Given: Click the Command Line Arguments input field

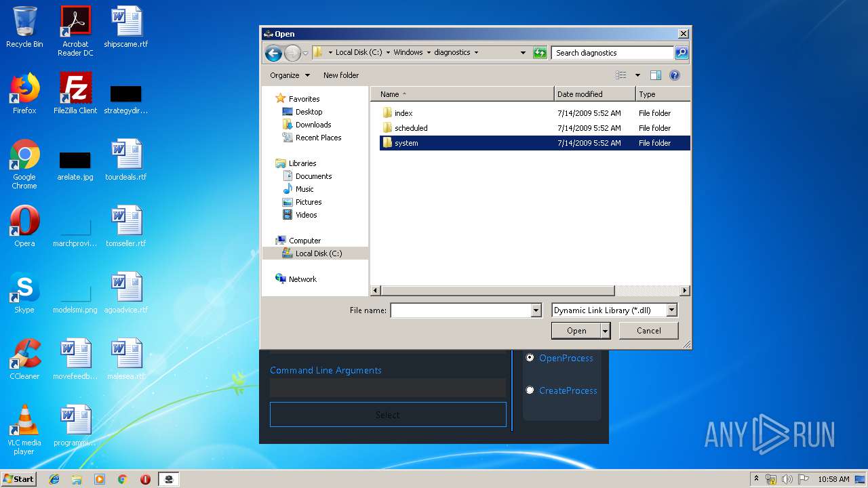Looking at the screenshot, I should (388, 388).
